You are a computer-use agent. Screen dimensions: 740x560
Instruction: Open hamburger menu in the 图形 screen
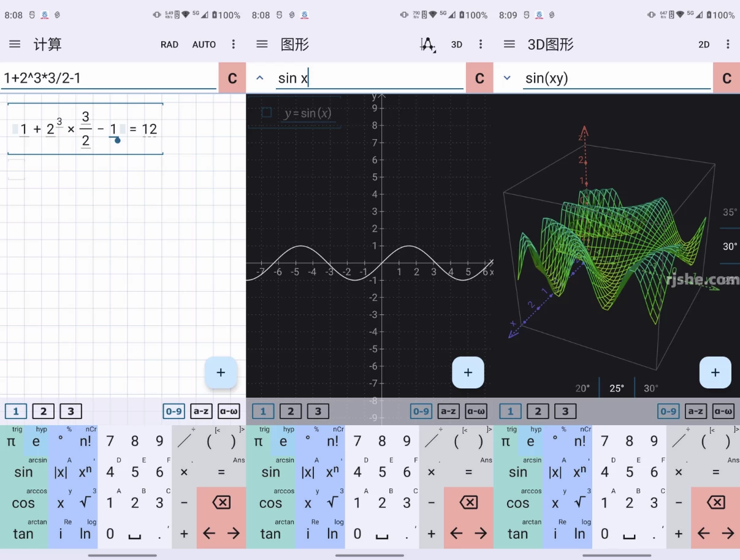click(x=262, y=44)
